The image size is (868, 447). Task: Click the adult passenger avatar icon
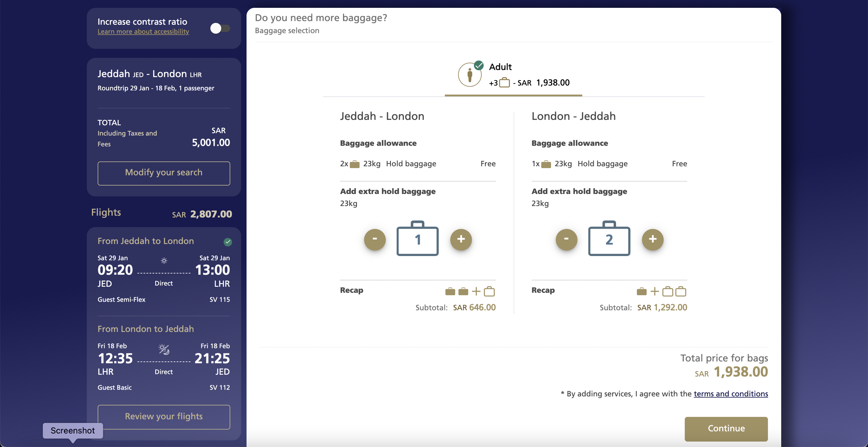[469, 75]
